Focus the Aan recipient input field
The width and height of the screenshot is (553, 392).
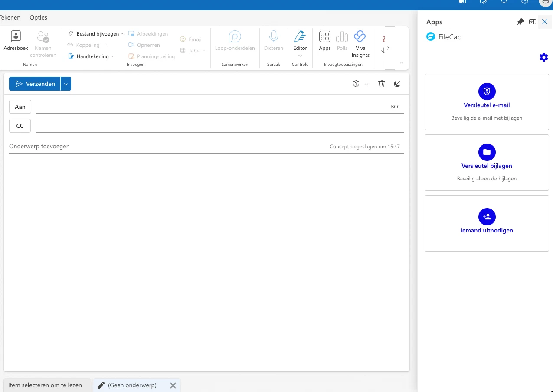212,107
